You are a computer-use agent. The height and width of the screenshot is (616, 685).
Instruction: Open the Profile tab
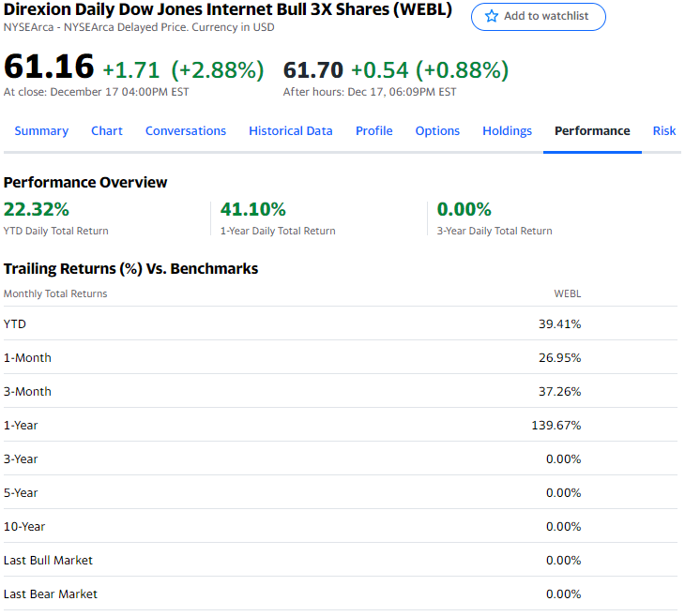click(374, 131)
